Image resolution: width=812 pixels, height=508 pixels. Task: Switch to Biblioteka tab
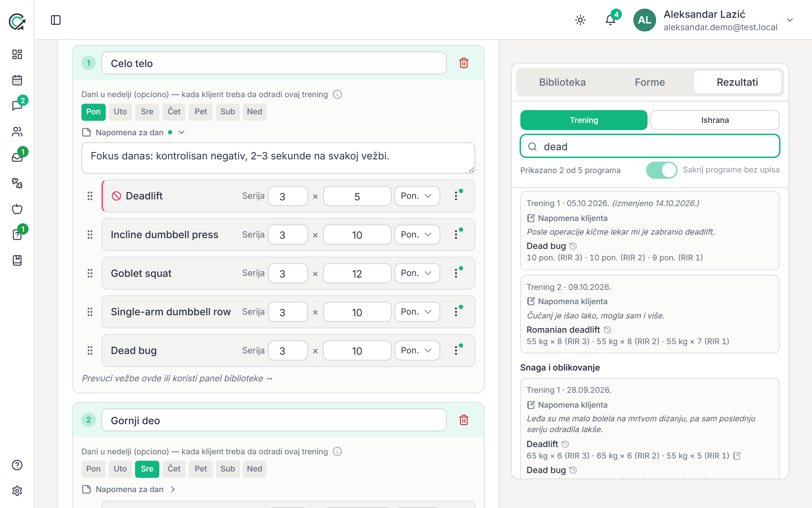(562, 82)
